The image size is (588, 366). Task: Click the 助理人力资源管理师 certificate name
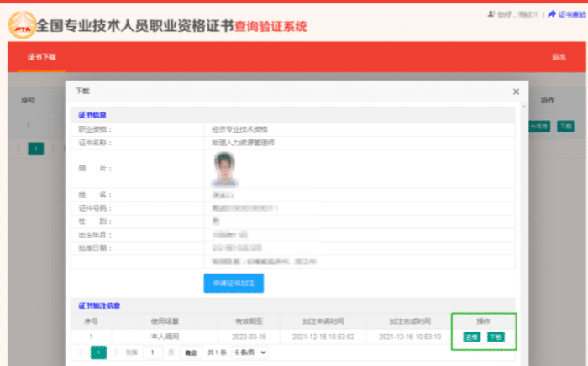(x=243, y=143)
